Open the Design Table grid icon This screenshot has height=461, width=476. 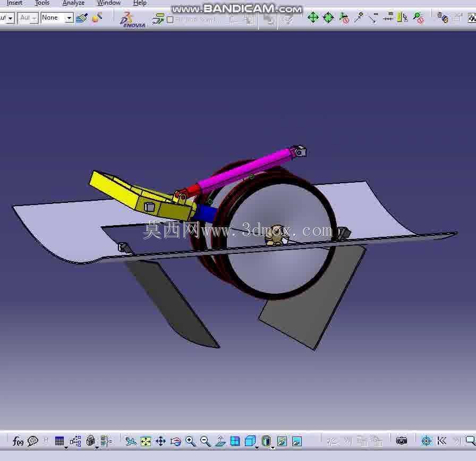59,441
